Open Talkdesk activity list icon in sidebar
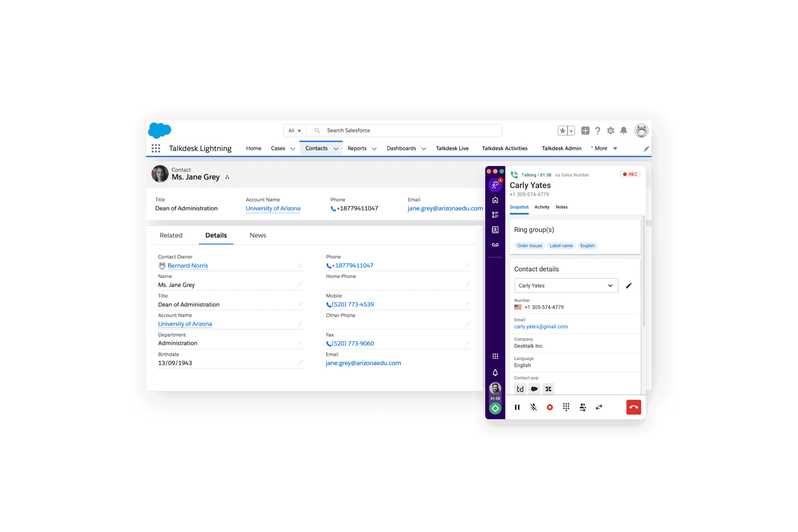The image size is (798, 532). [x=495, y=215]
